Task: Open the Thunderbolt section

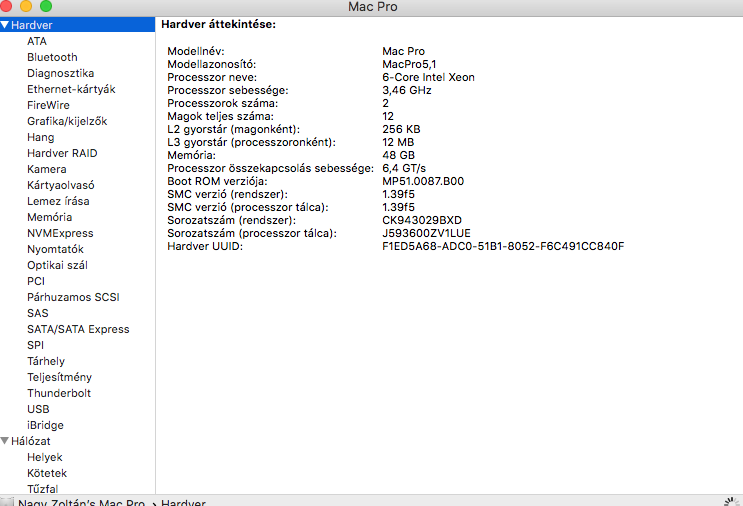Action: tap(59, 393)
